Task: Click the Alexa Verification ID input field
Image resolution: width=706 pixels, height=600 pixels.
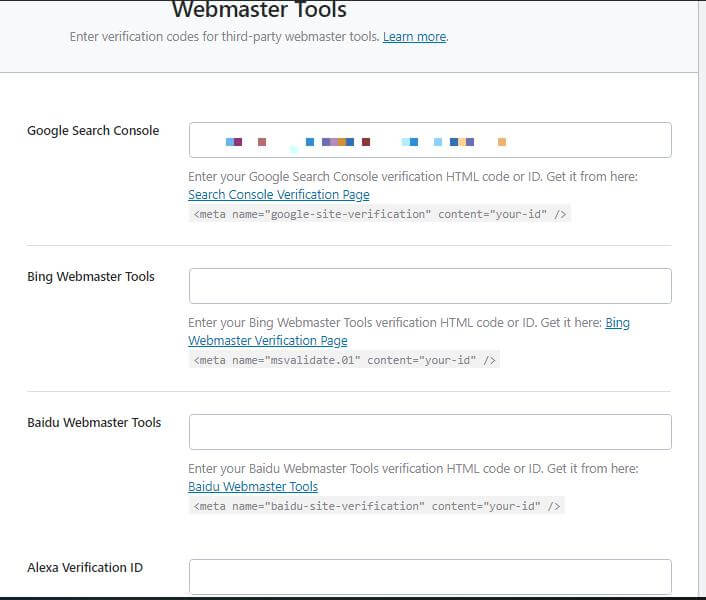Action: 430,577
